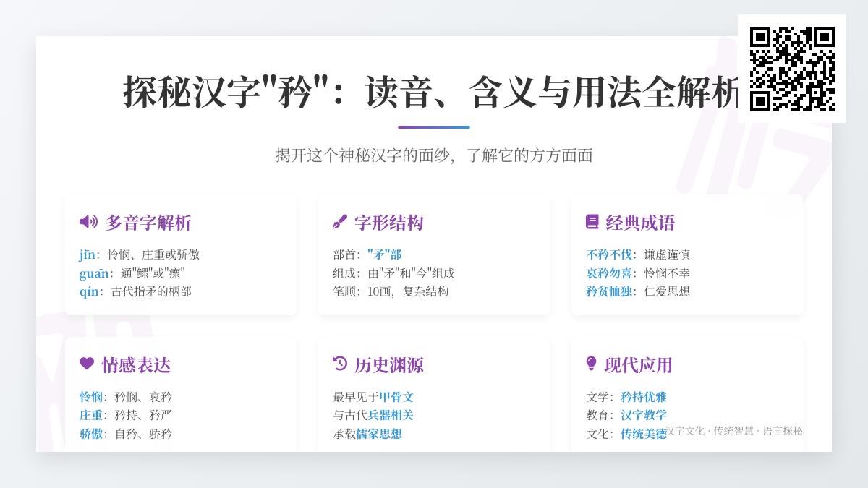Click the lightbulb icon beside 现代应用
This screenshot has width=868, height=488.
(591, 364)
